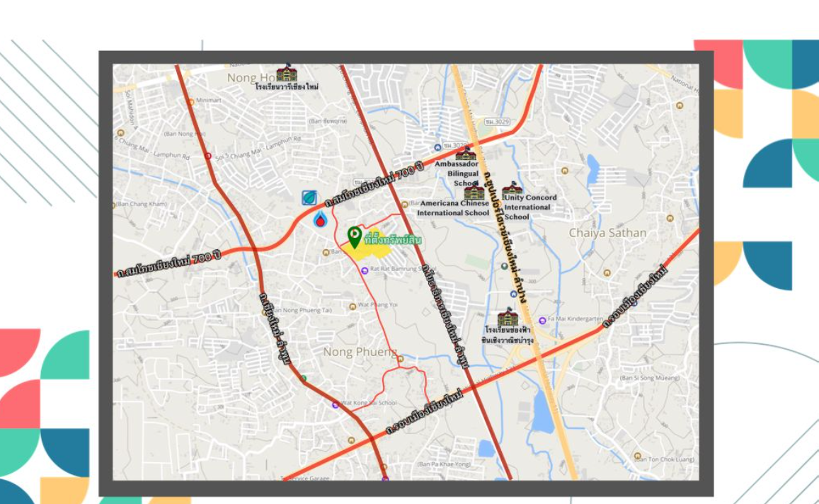Click the Fa Mai Kindergarten text

click(575, 319)
